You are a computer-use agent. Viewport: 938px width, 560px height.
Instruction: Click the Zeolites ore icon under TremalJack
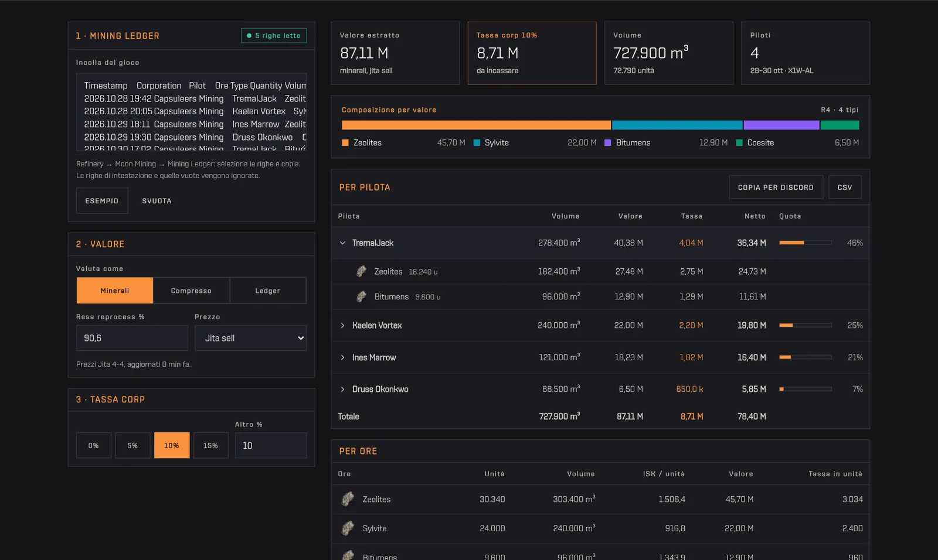tap(361, 271)
